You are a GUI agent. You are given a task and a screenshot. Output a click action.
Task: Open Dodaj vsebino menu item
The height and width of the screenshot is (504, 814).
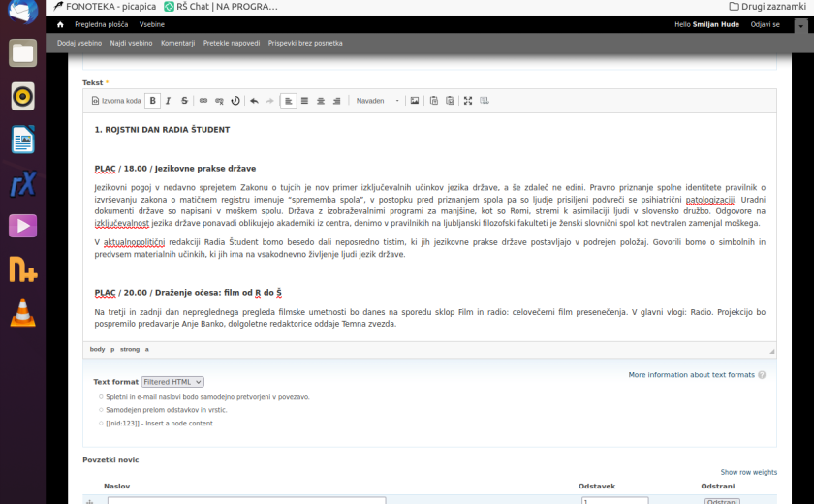click(78, 43)
